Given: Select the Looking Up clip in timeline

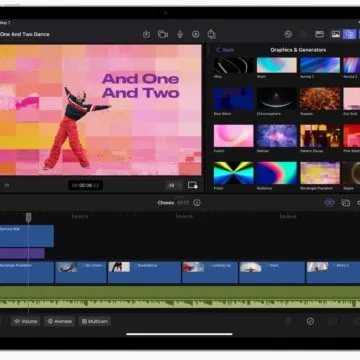Looking at the screenshot, I should click(x=210, y=272).
